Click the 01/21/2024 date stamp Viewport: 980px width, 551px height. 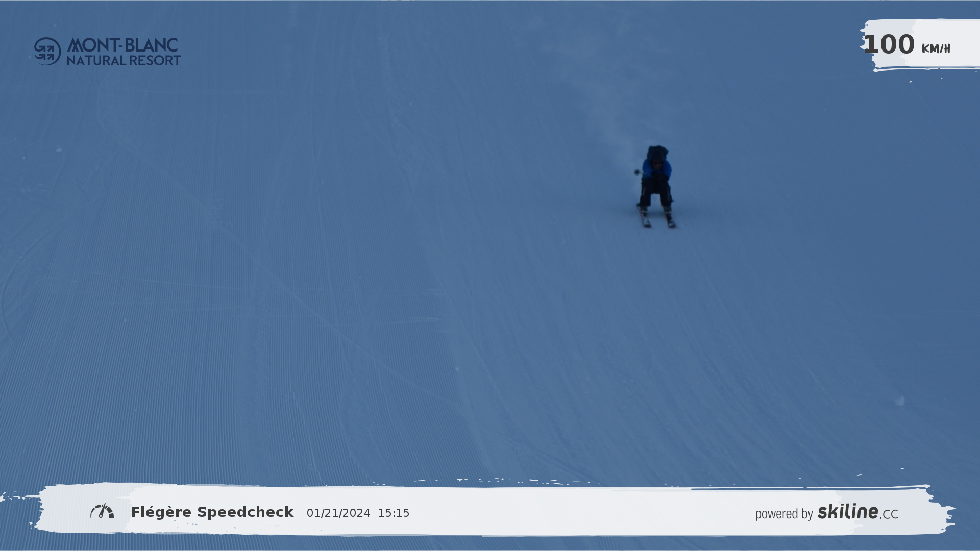338,513
